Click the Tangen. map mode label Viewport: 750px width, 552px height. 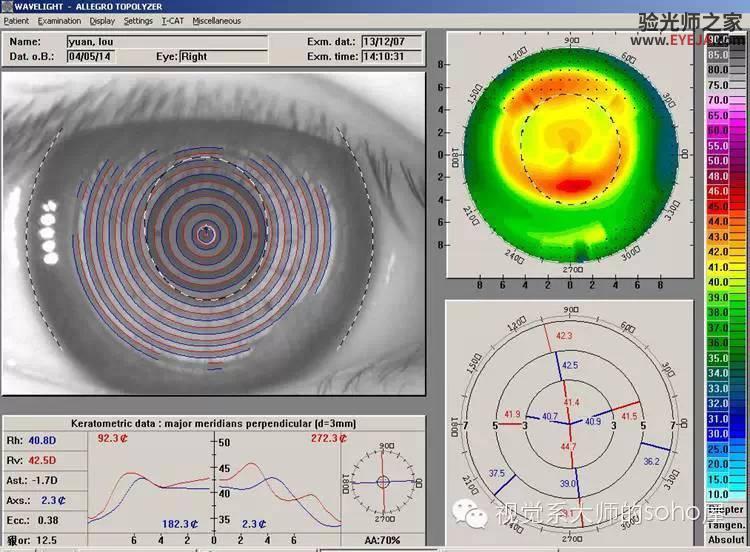click(x=726, y=525)
